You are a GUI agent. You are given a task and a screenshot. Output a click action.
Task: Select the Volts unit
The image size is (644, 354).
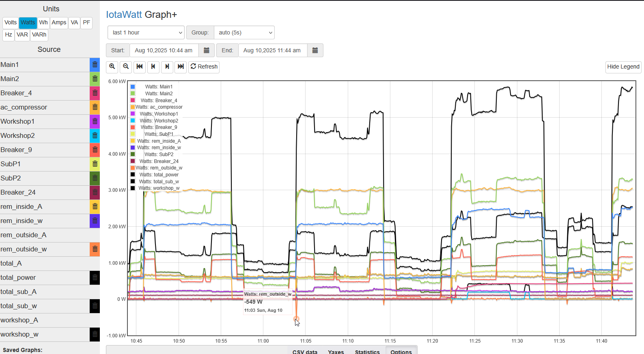(x=11, y=23)
